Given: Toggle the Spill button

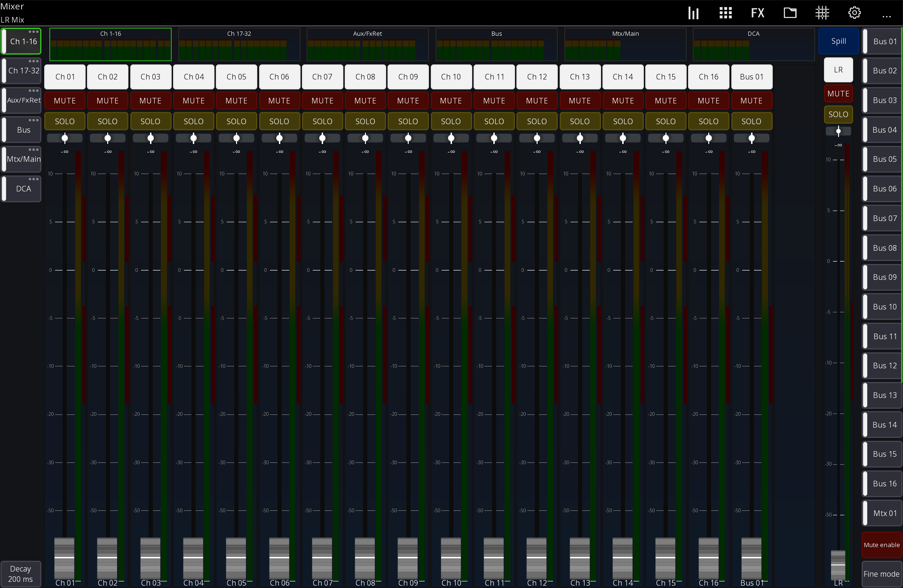Looking at the screenshot, I should (x=839, y=41).
